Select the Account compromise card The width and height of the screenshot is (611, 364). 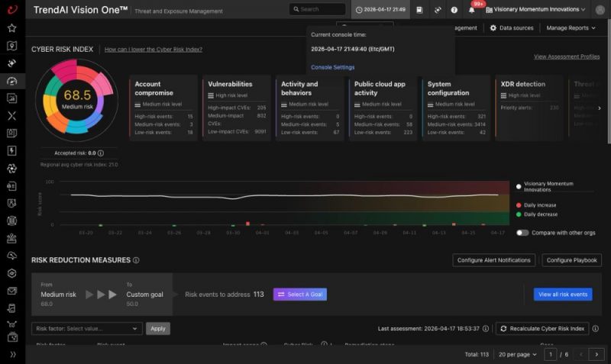[x=163, y=108]
